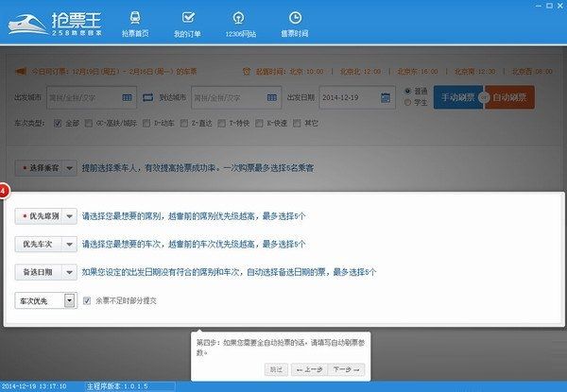Viewport: 567px width, 392px height.
Task: Toggle the D-动车 checkbox
Action: coord(146,123)
